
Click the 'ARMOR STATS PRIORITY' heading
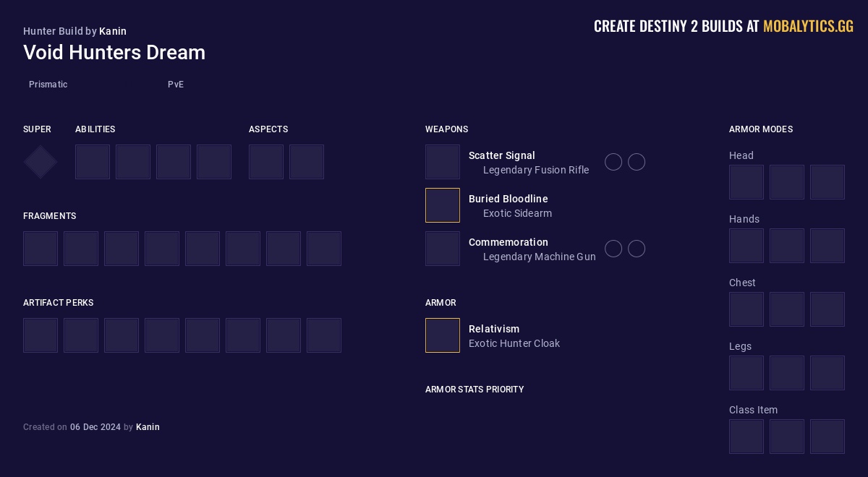(x=475, y=390)
